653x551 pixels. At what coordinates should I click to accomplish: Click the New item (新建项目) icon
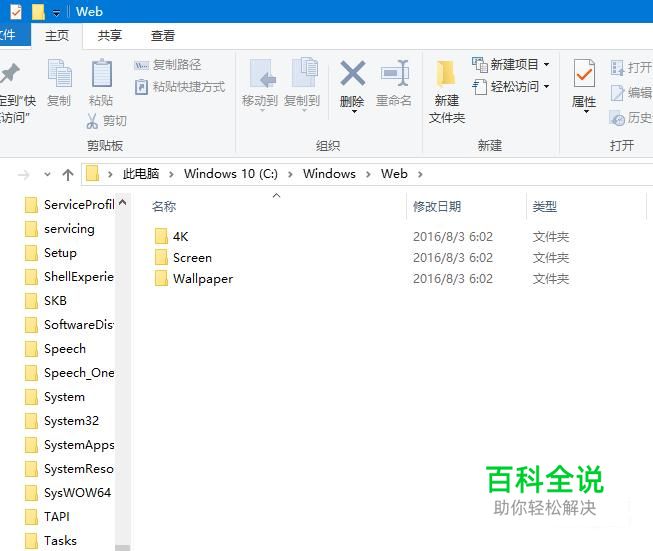480,65
